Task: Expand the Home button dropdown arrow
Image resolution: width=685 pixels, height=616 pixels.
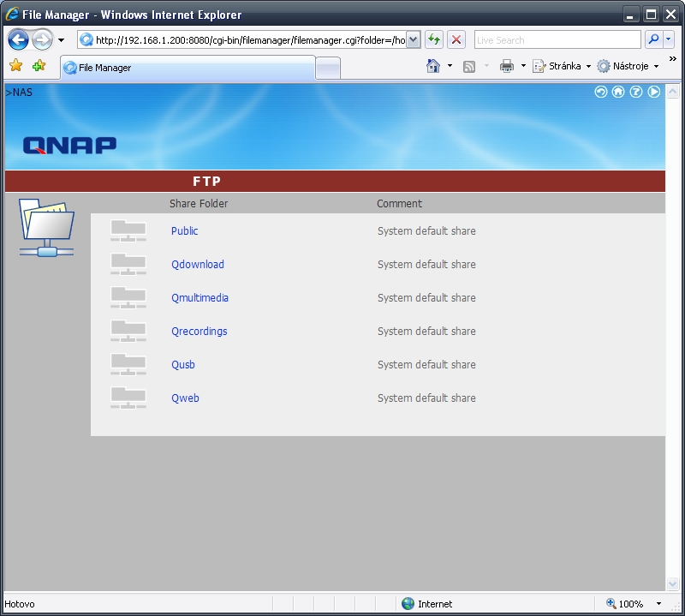Action: tap(450, 66)
